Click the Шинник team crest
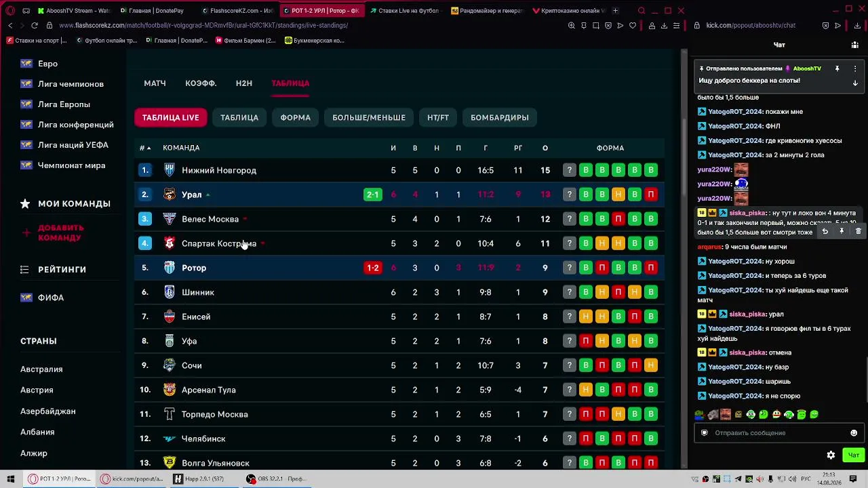Image resolution: width=868 pixels, height=488 pixels. [170, 292]
